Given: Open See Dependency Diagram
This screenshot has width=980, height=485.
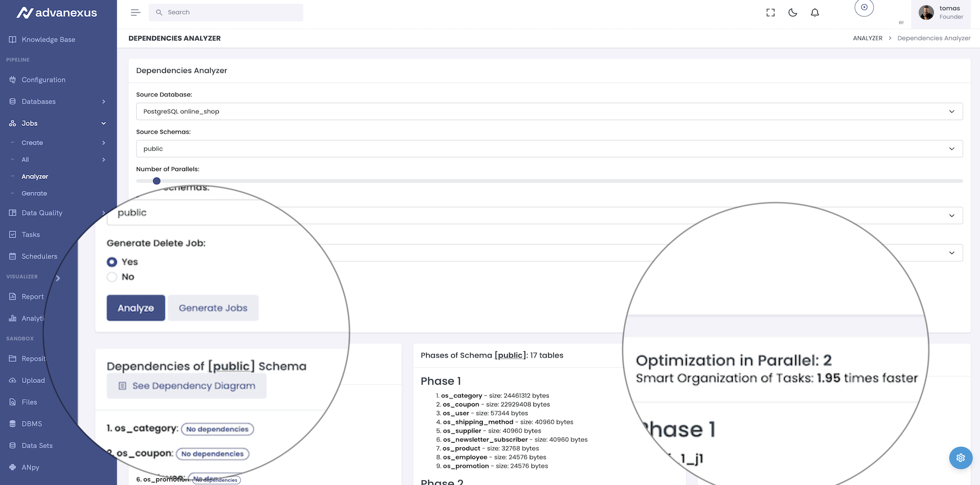Looking at the screenshot, I should [186, 386].
